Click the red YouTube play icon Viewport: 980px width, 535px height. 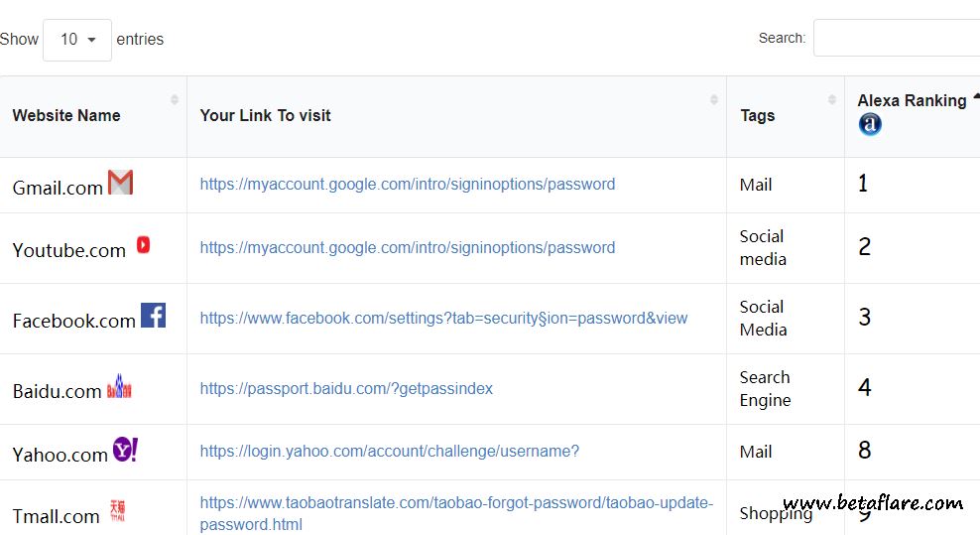coord(143,244)
